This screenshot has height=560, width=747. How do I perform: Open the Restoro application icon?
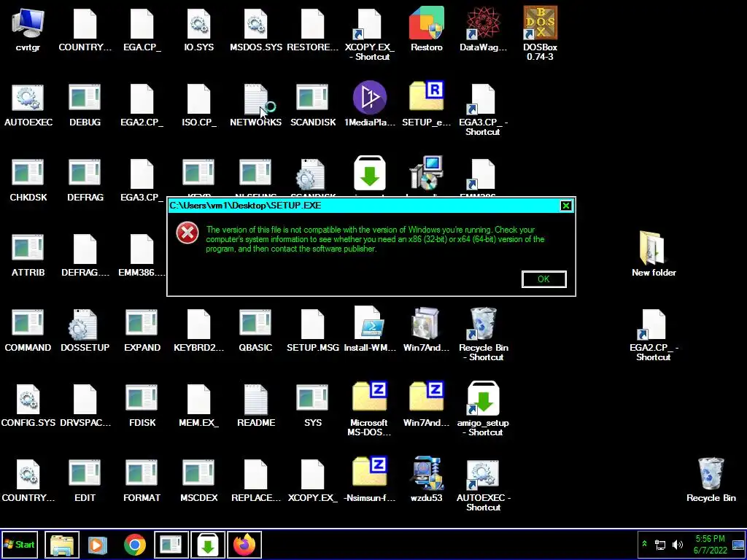click(426, 29)
